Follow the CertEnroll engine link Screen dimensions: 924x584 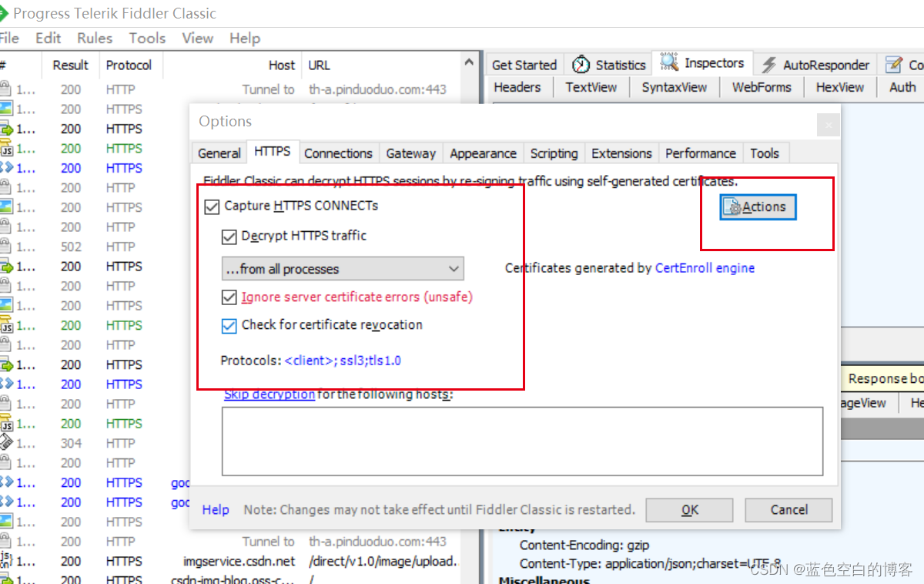(705, 268)
